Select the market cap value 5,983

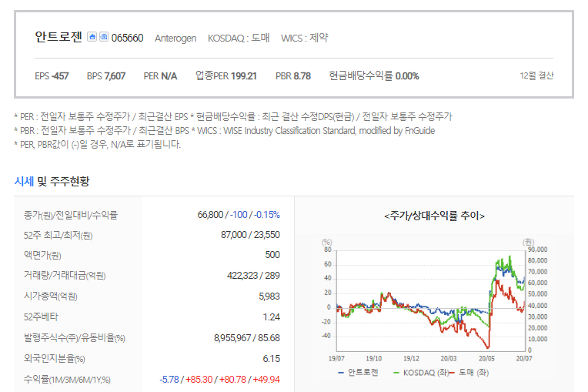(x=269, y=297)
